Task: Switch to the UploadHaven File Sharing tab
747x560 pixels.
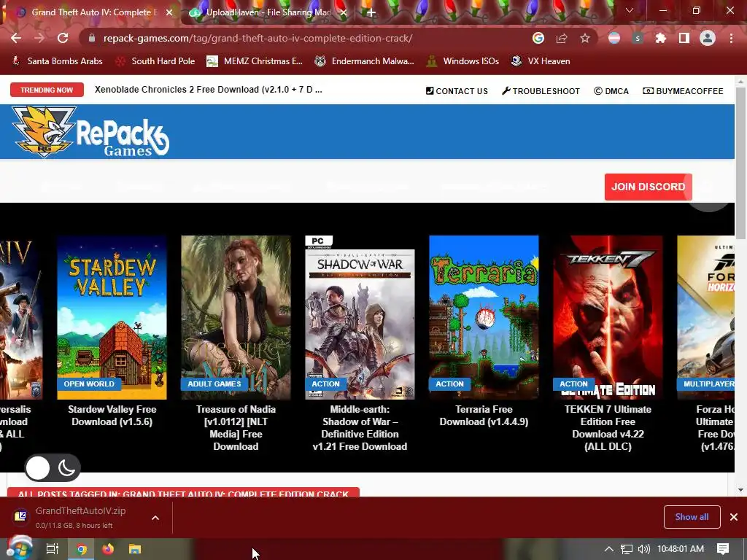Action: tap(268, 12)
